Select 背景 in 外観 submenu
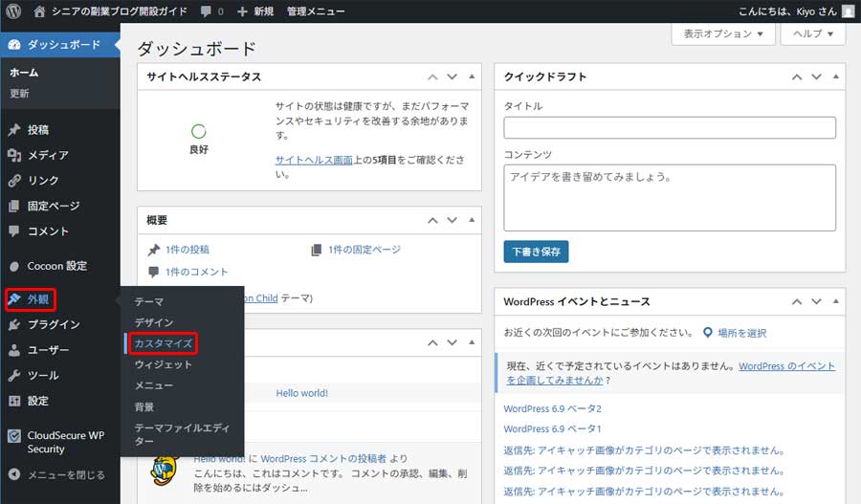Viewport: 861px width, 504px height. [x=144, y=406]
